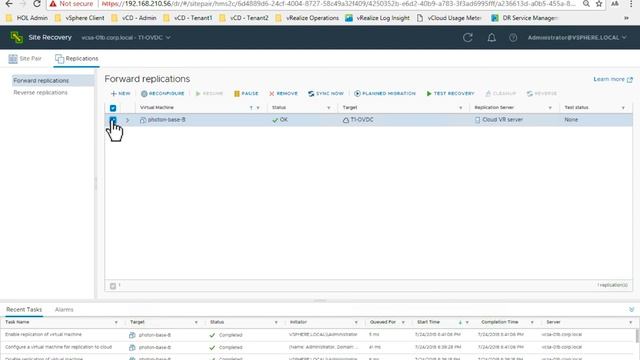Click the Resume toolbar button

pos(209,93)
